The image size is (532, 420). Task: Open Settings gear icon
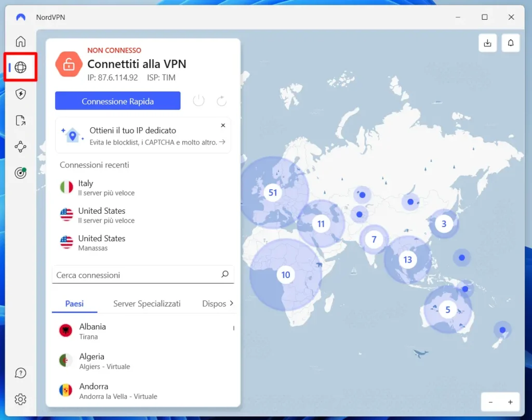tap(21, 399)
